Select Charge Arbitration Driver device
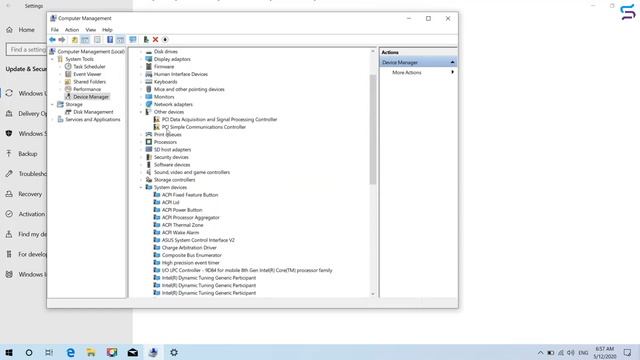 (189, 248)
